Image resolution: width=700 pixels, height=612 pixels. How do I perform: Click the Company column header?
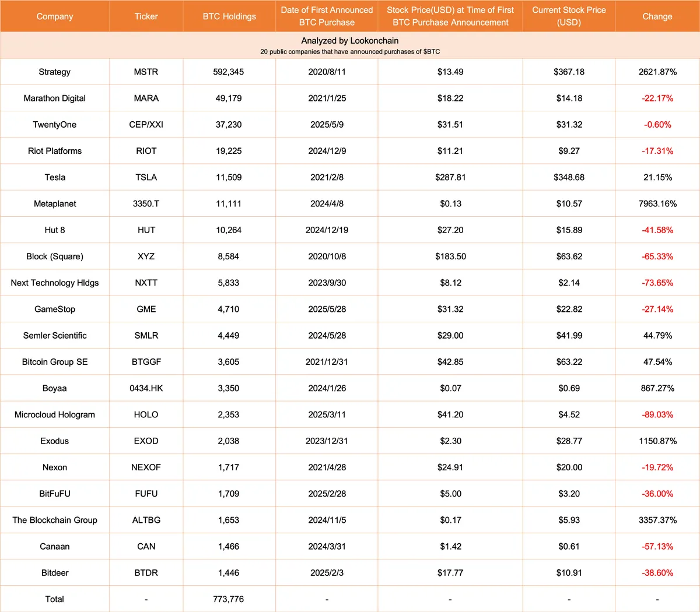point(55,16)
